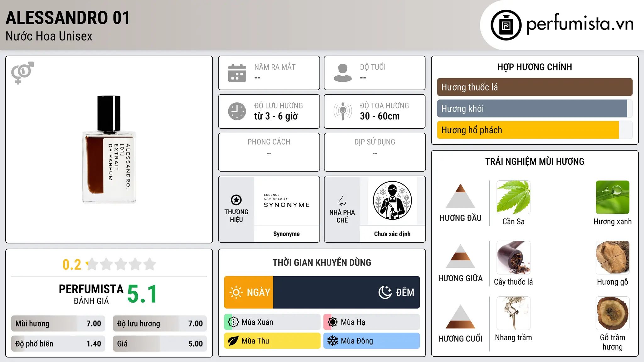The height and width of the screenshot is (362, 644).
Task: Click the '30 - 60cm' sillage value
Action: (x=380, y=116)
